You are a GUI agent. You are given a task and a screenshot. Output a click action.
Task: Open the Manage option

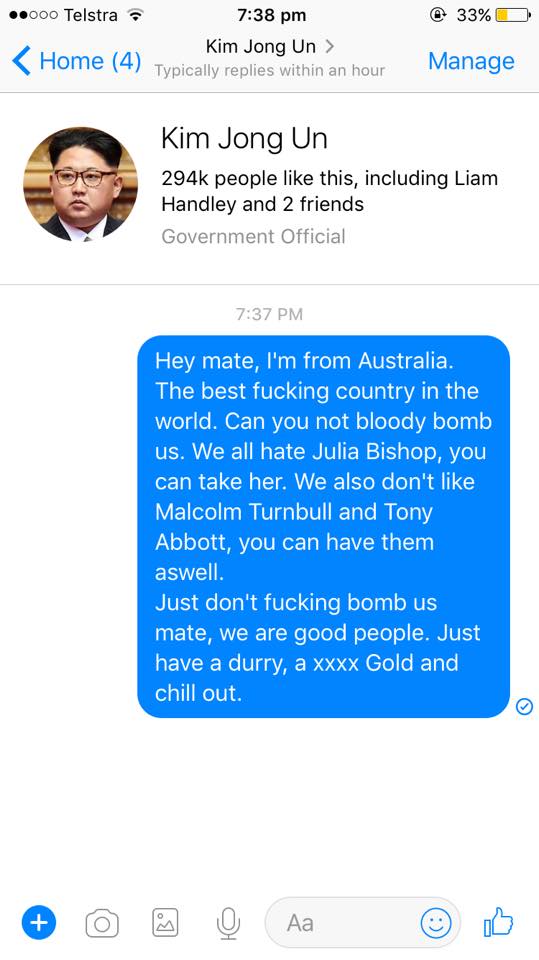coord(471,61)
